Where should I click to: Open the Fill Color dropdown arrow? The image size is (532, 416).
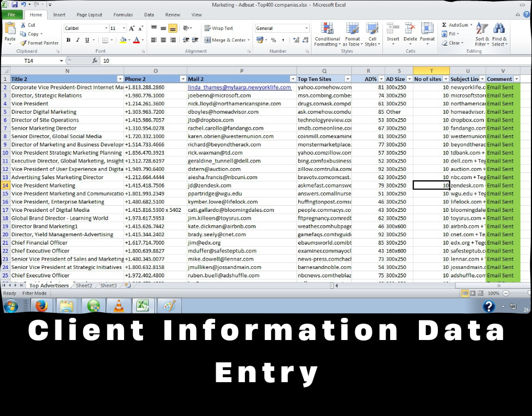(129, 40)
